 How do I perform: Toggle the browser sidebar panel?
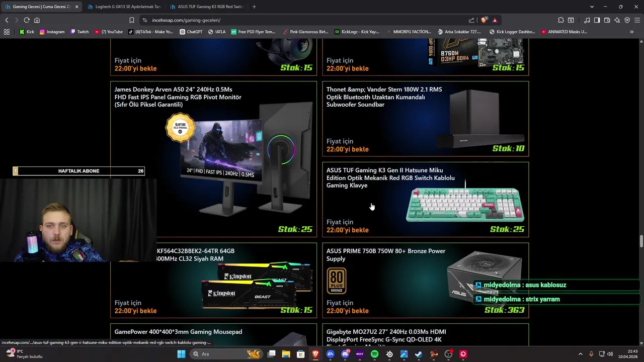point(597,20)
